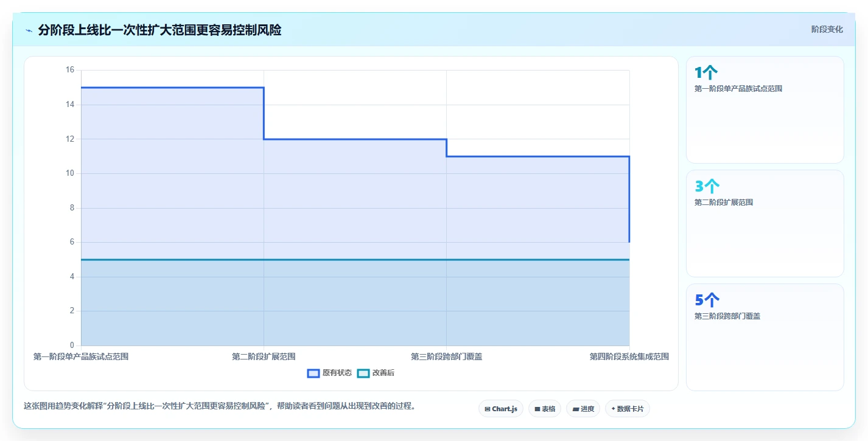Click the 第一阶段单产品族试点范围 caption in the stat card
This screenshot has height=441, width=868.
click(738, 89)
